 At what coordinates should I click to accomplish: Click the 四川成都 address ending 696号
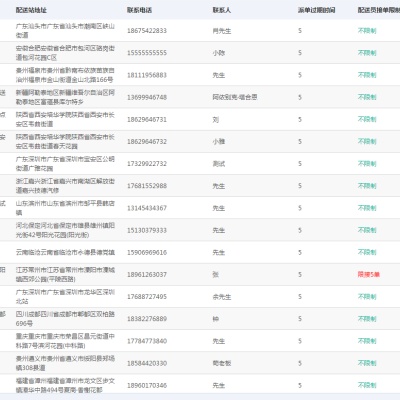click(65, 319)
